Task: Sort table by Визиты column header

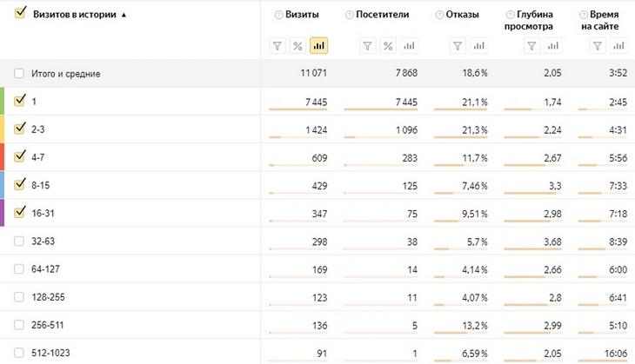Action: pyautogui.click(x=302, y=15)
